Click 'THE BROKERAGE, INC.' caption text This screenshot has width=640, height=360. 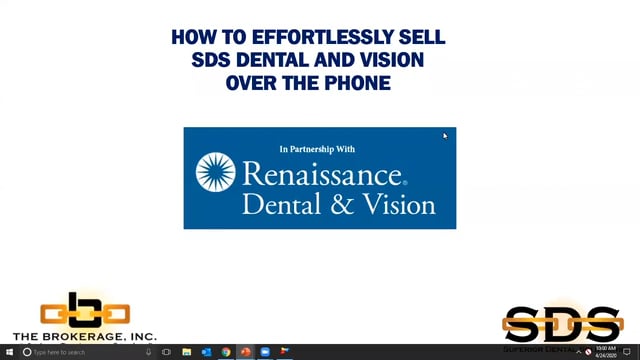coord(85,337)
